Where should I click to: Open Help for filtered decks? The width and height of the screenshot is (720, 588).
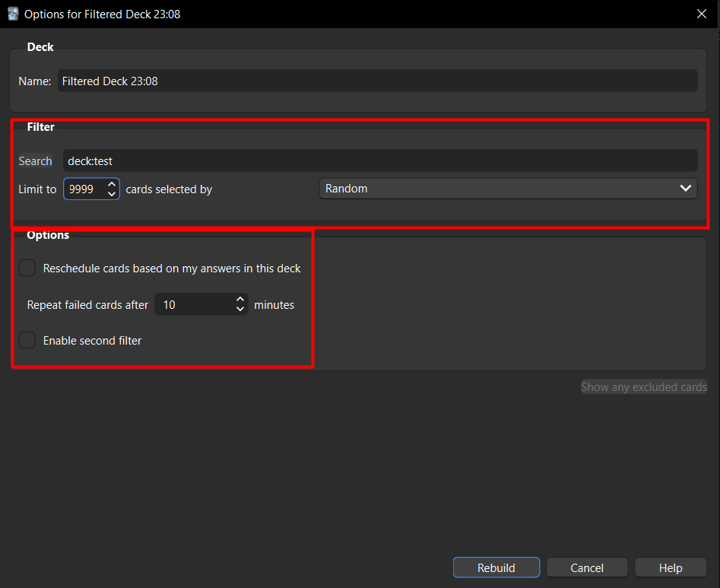click(x=671, y=567)
